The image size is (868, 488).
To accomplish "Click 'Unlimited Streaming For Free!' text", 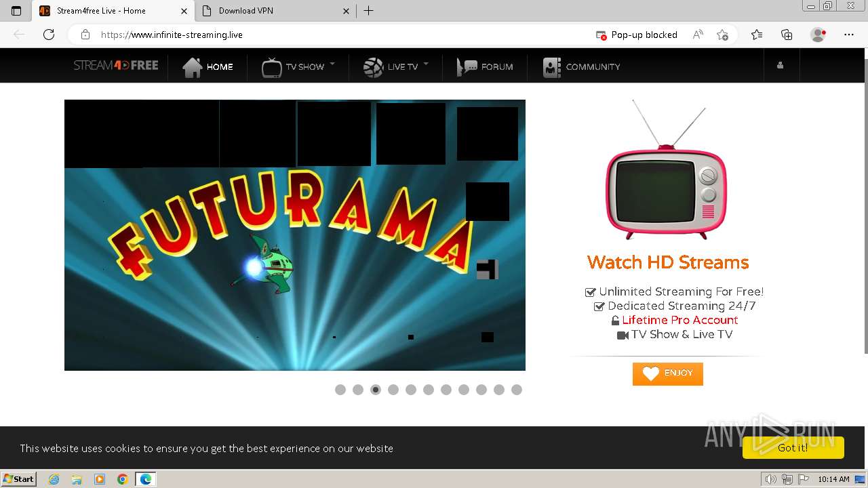I will 681,291.
